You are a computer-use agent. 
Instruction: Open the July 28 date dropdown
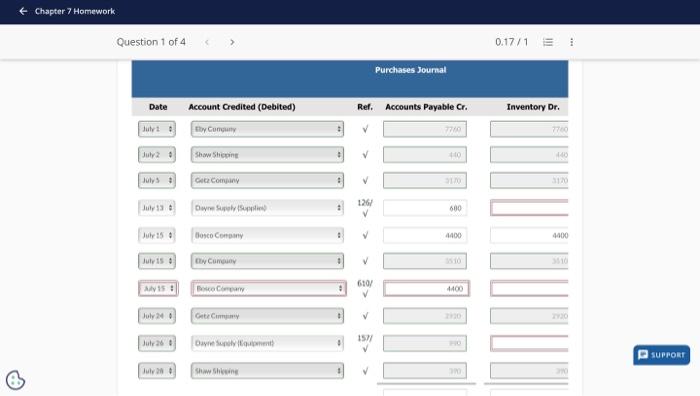[x=157, y=371]
